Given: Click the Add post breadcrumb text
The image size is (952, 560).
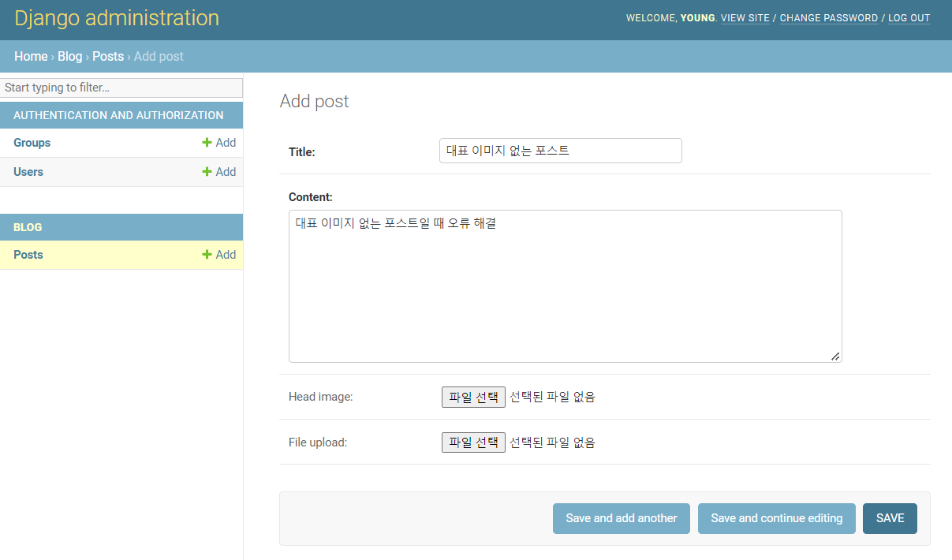Looking at the screenshot, I should click(x=159, y=57).
